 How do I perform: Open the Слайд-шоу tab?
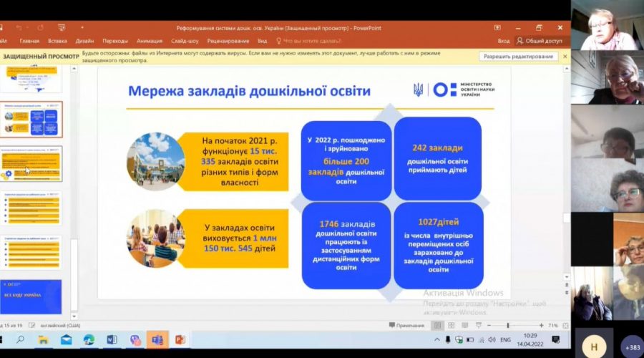(185, 41)
